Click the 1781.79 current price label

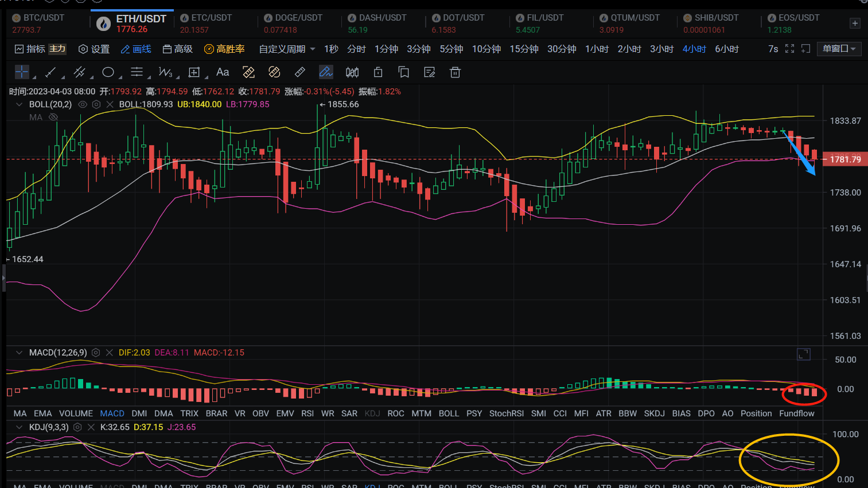click(x=845, y=159)
